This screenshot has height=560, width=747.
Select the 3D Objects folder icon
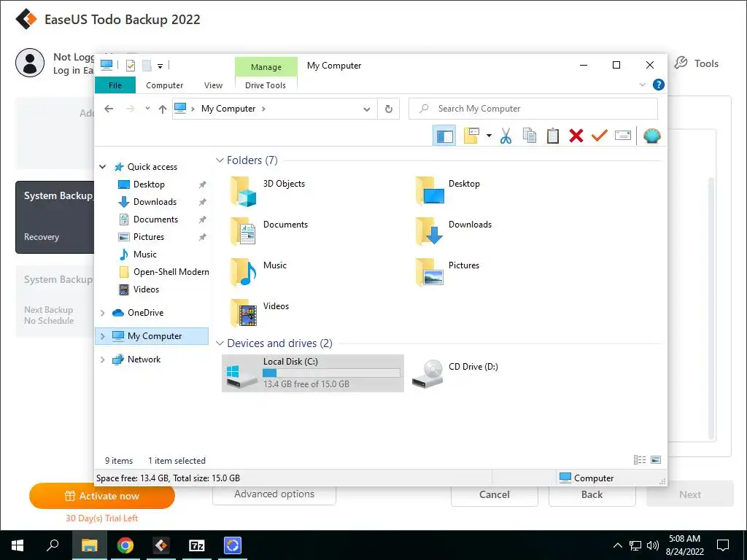[244, 191]
